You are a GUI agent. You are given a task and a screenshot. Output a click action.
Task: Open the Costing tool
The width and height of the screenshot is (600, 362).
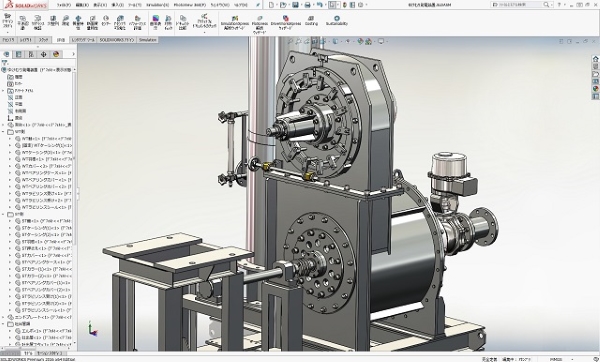311,20
